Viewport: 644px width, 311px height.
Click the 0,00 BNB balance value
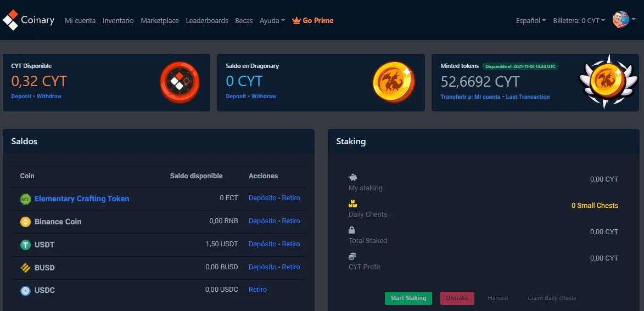click(x=223, y=220)
